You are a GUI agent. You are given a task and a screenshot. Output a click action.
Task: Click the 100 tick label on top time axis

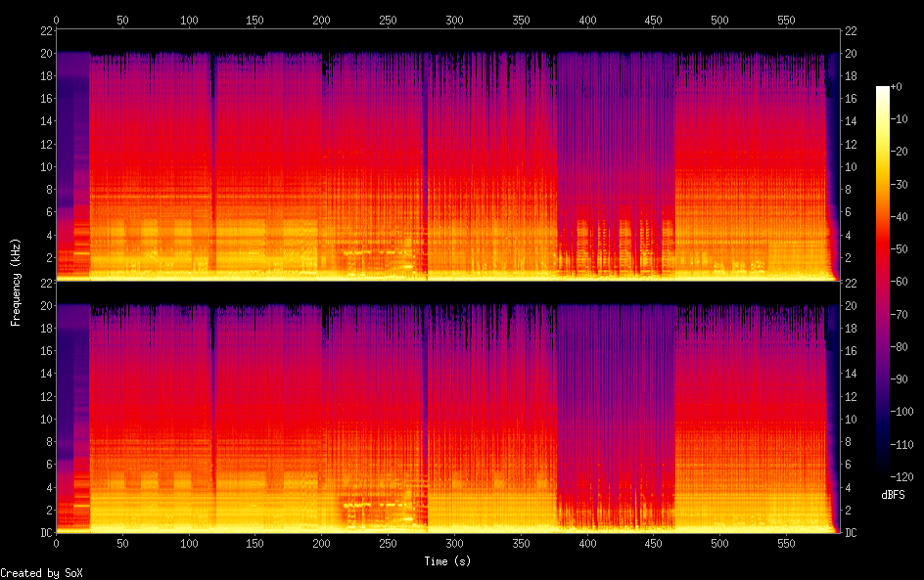pos(189,20)
